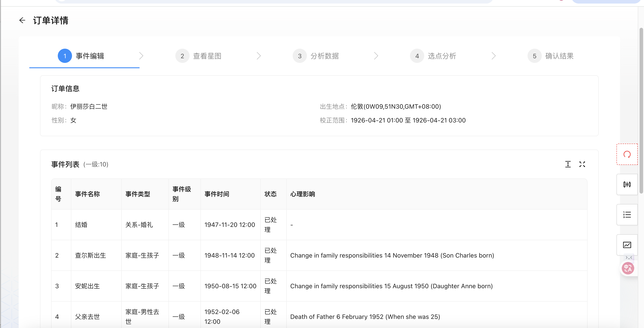Viewport: 644px width, 328px height.
Task: Open the candlestick chart side button
Action: point(627,184)
